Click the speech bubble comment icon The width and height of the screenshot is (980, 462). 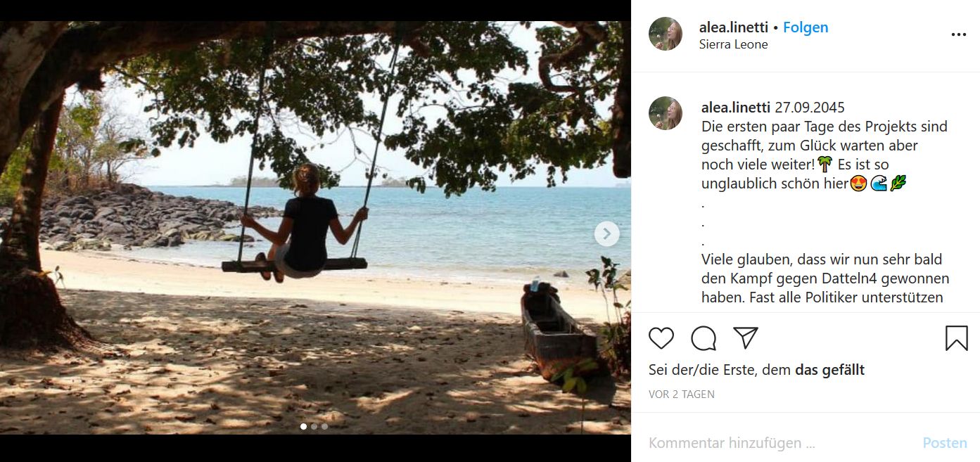click(x=704, y=338)
